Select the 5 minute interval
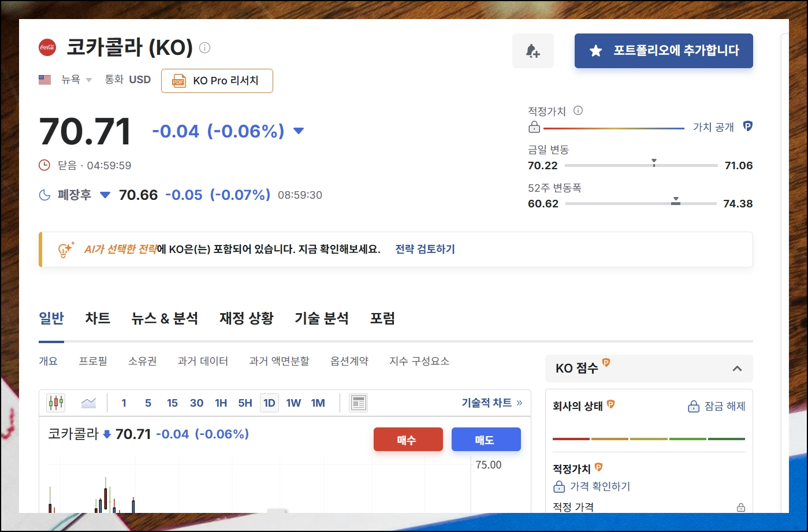Viewport: 808px width, 532px height. coord(148,403)
